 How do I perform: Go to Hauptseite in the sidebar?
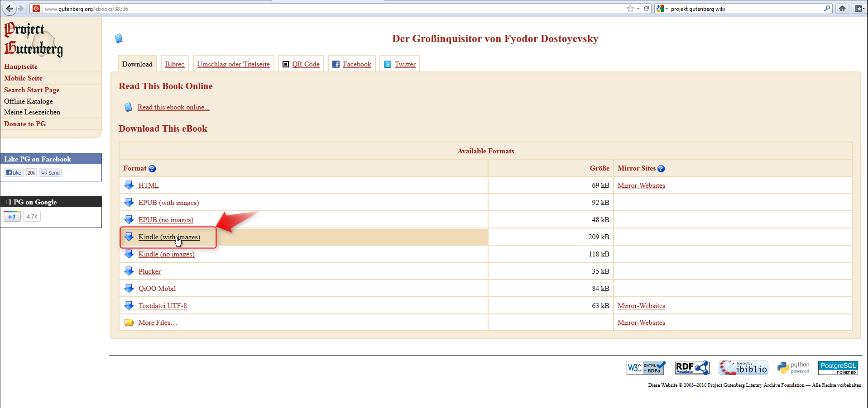tap(21, 66)
